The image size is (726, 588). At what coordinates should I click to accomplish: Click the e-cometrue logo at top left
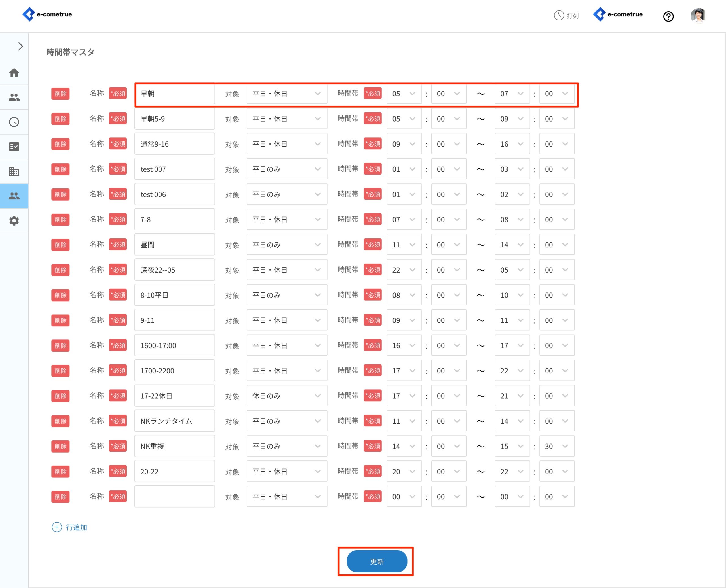[47, 14]
